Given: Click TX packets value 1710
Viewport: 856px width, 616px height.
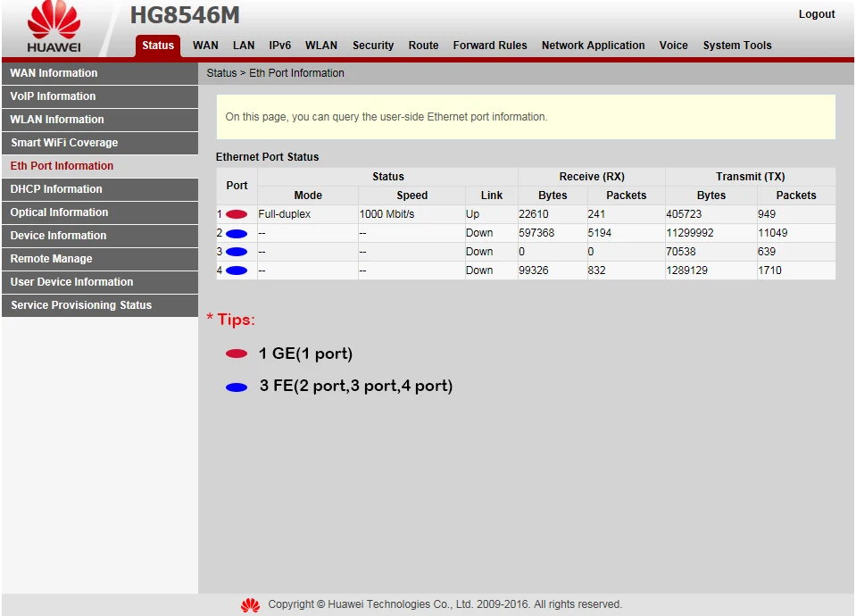Looking at the screenshot, I should (769, 271).
